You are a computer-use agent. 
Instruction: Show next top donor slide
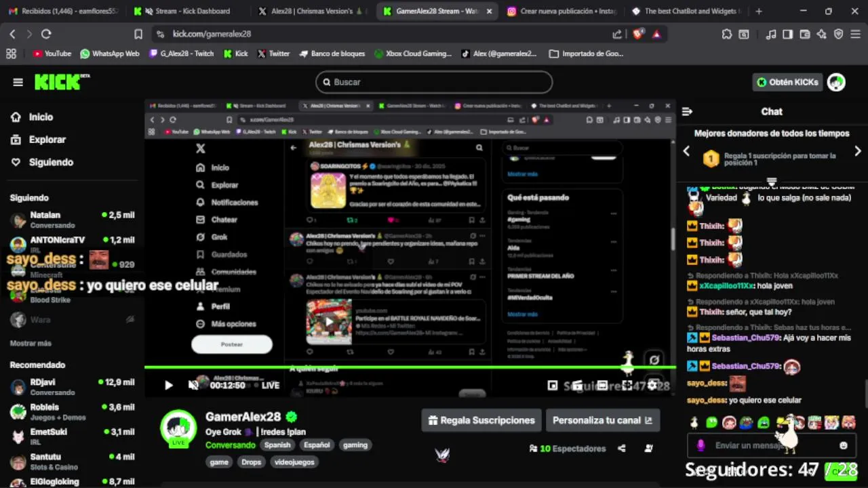[858, 151]
